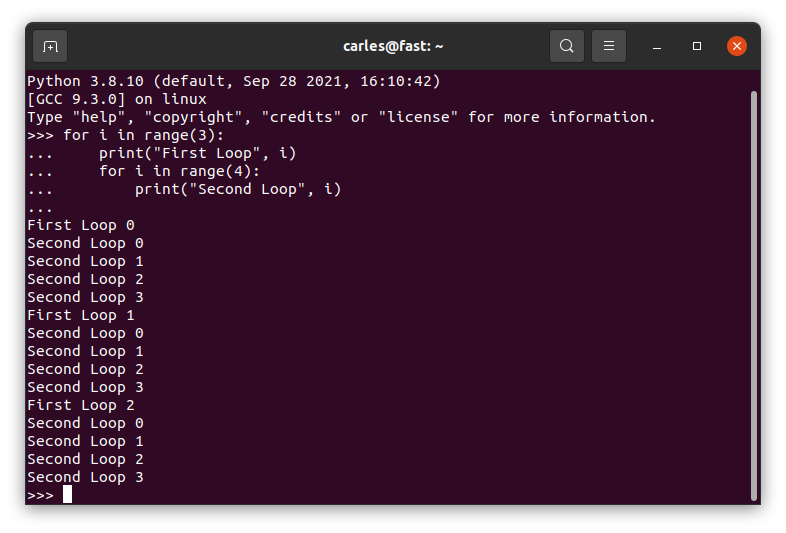Open the hamburger menu in header bar
The image size is (786, 533).
coord(609,46)
